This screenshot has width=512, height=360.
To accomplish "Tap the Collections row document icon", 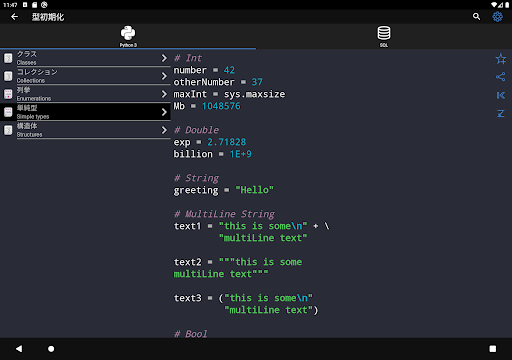I will (8, 76).
